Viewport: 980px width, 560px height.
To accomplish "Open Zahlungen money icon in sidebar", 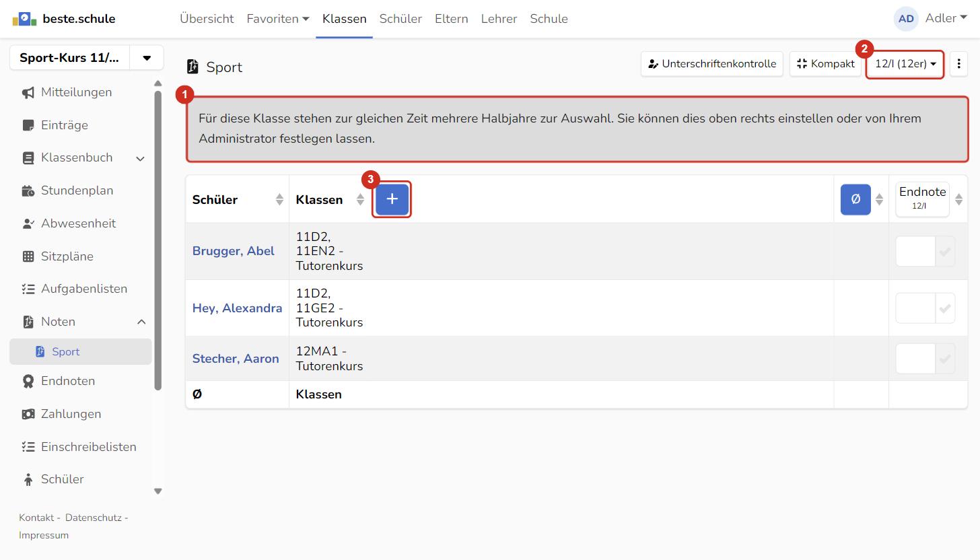I will (28, 414).
